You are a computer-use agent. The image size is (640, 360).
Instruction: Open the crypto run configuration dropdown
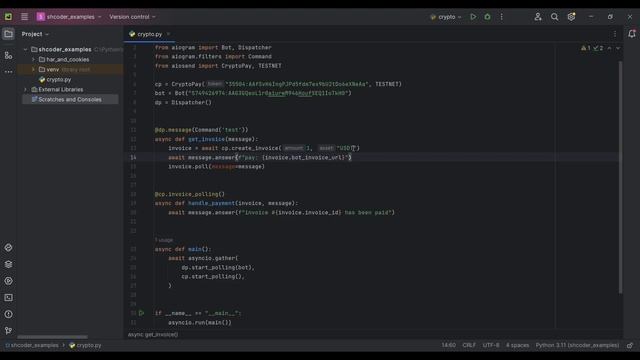(x=446, y=17)
